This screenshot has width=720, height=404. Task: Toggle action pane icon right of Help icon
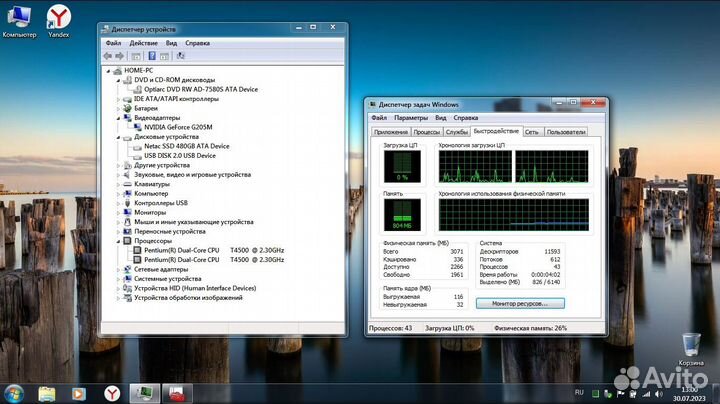coord(164,56)
